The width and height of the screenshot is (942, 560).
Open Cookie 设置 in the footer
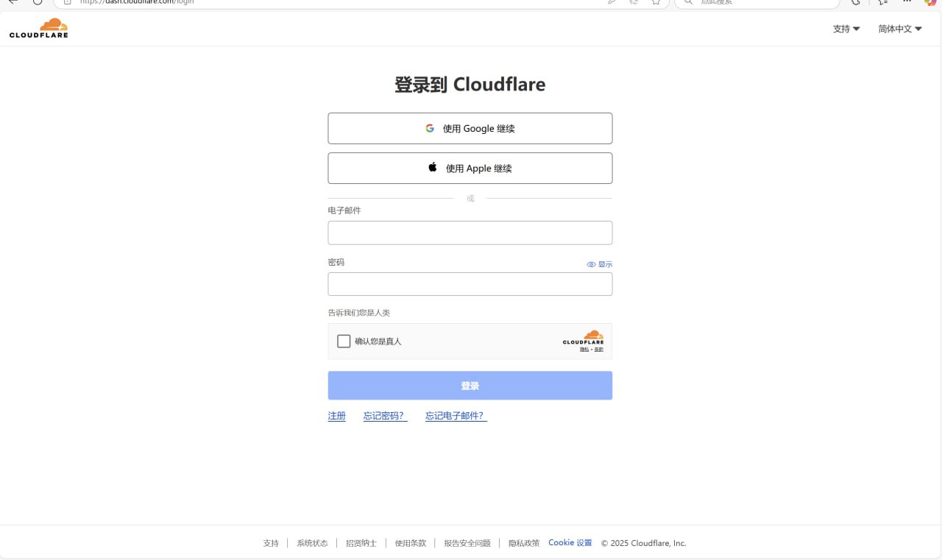point(570,543)
